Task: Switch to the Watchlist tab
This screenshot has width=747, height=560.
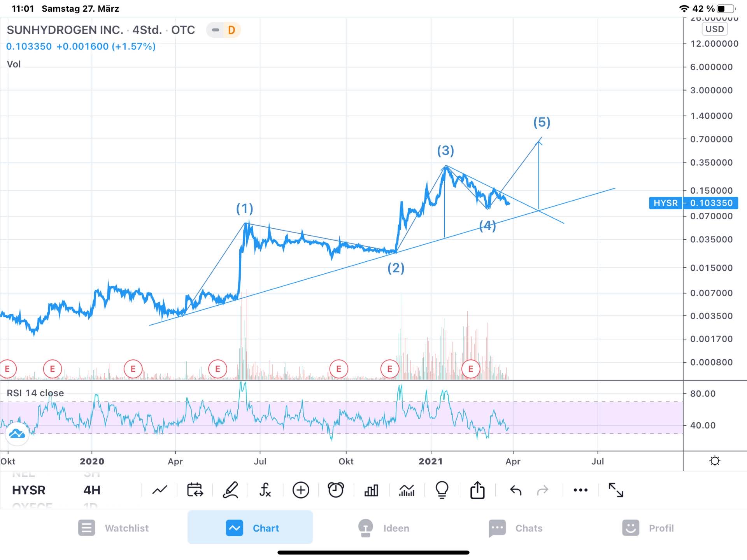Action: point(113,528)
